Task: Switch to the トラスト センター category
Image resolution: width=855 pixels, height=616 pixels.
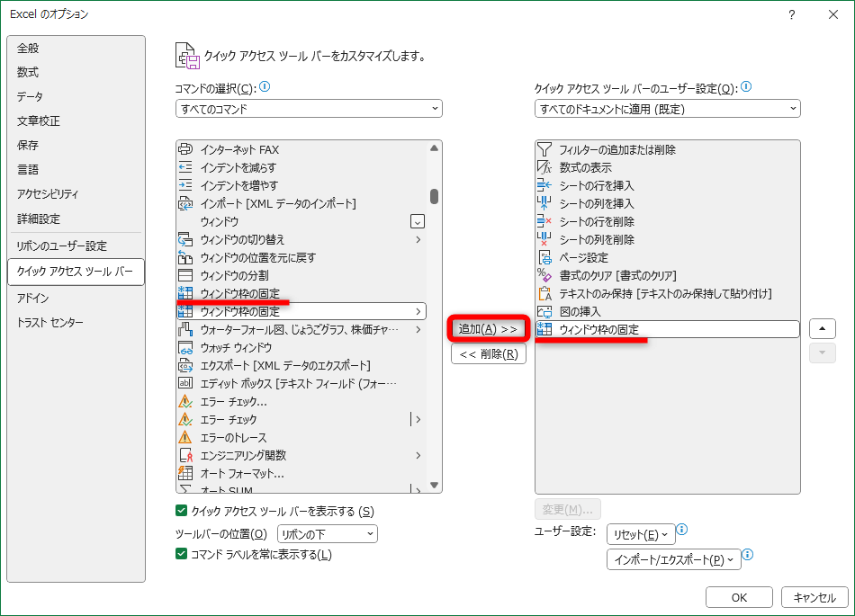Action: click(x=50, y=323)
